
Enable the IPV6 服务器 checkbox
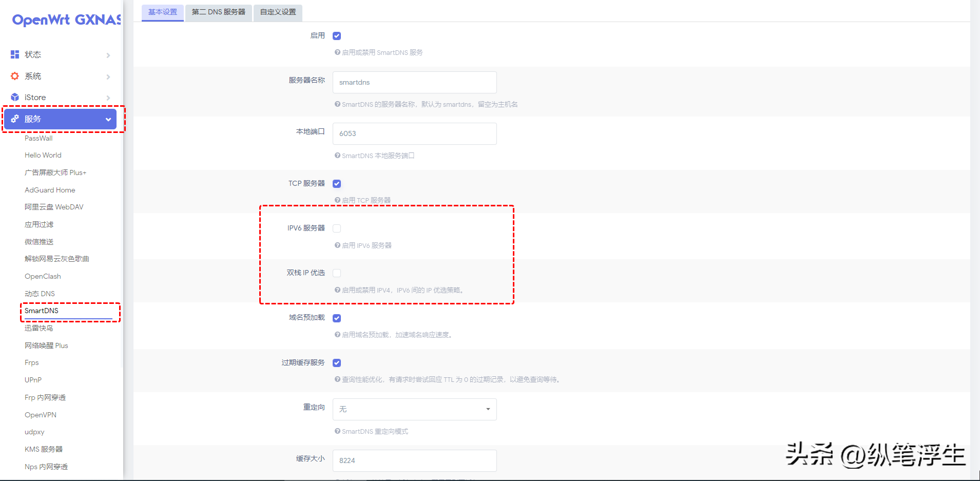point(337,228)
